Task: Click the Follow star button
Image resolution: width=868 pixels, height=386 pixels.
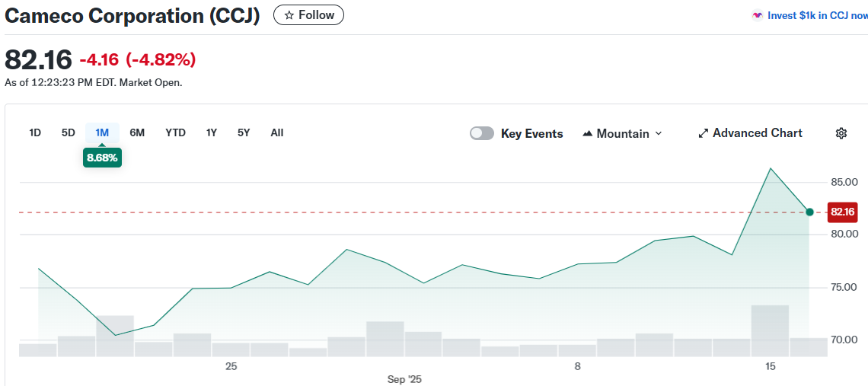Action: (308, 15)
